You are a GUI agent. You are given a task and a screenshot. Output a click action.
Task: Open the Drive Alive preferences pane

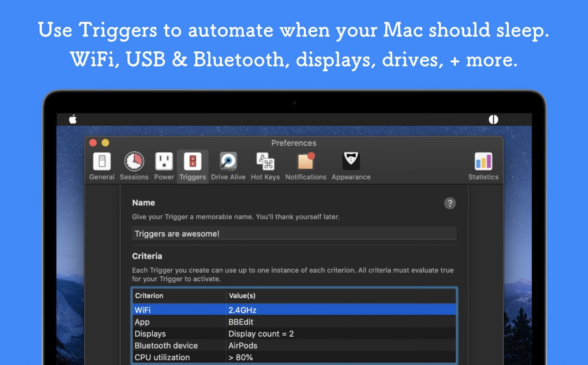click(x=228, y=166)
